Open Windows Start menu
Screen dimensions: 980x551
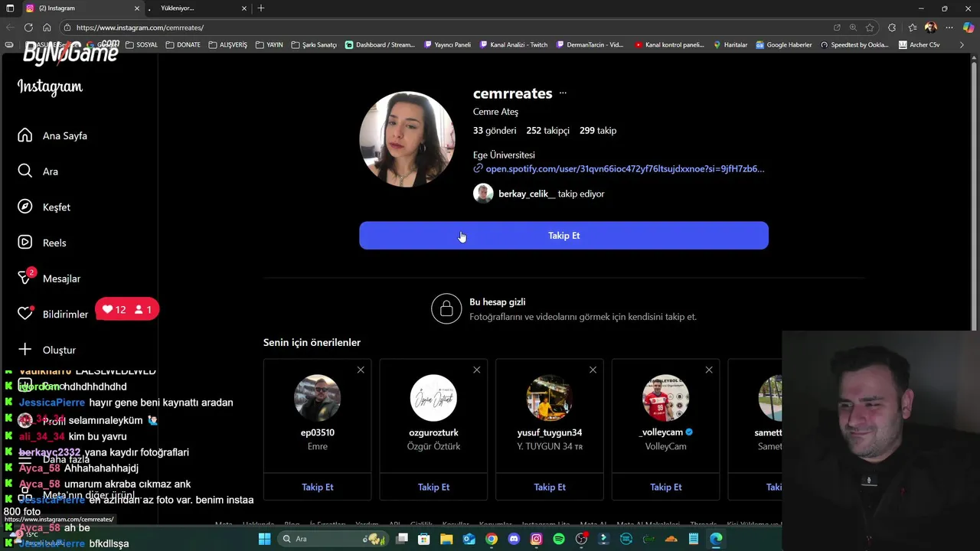(x=264, y=539)
